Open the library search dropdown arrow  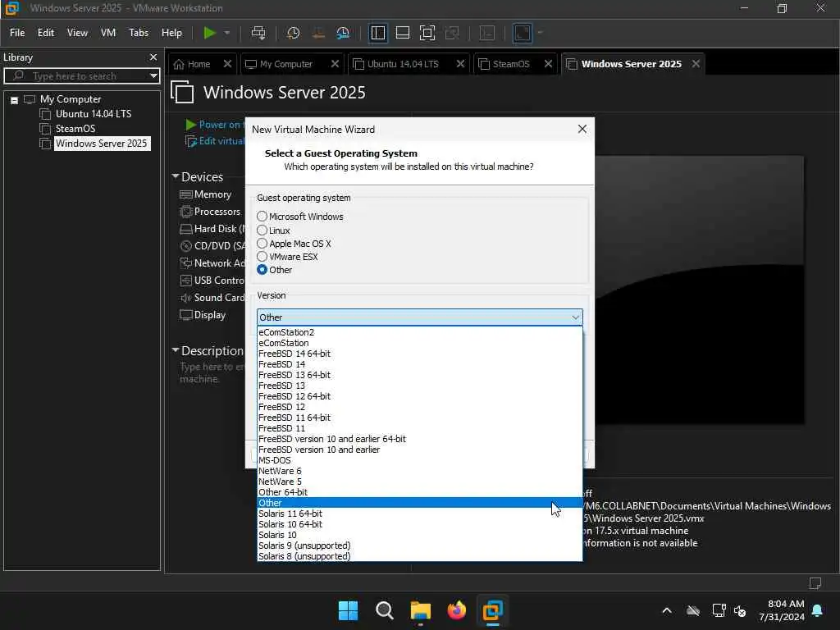pyautogui.click(x=153, y=76)
